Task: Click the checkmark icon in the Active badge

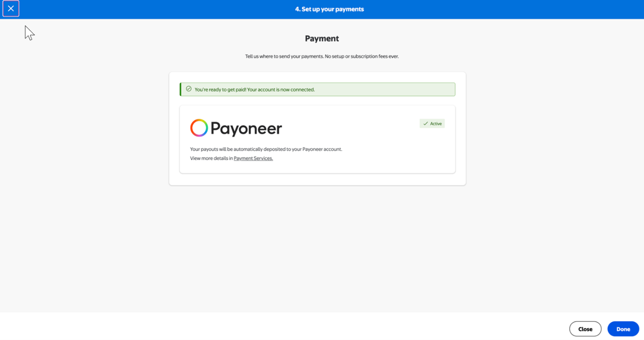Action: 426,124
